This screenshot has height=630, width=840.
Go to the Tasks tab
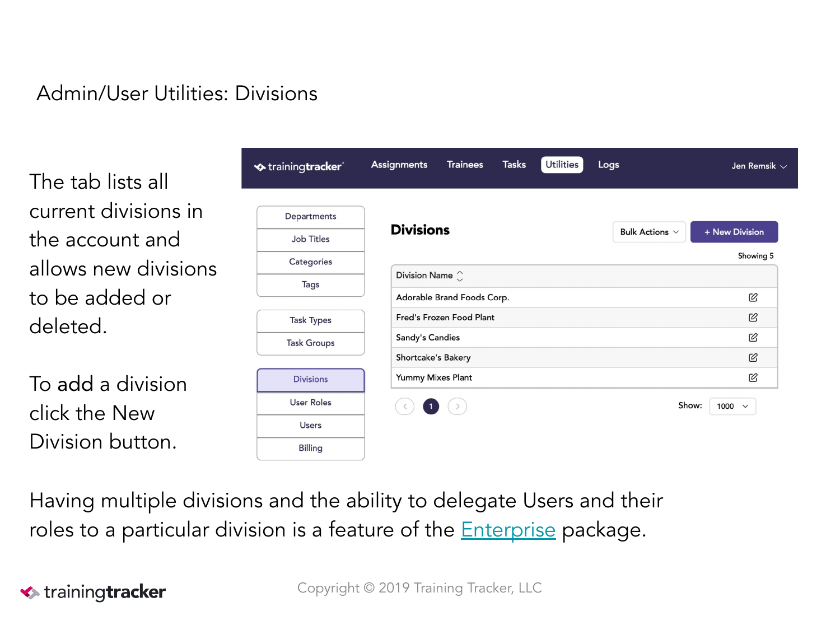pyautogui.click(x=514, y=165)
